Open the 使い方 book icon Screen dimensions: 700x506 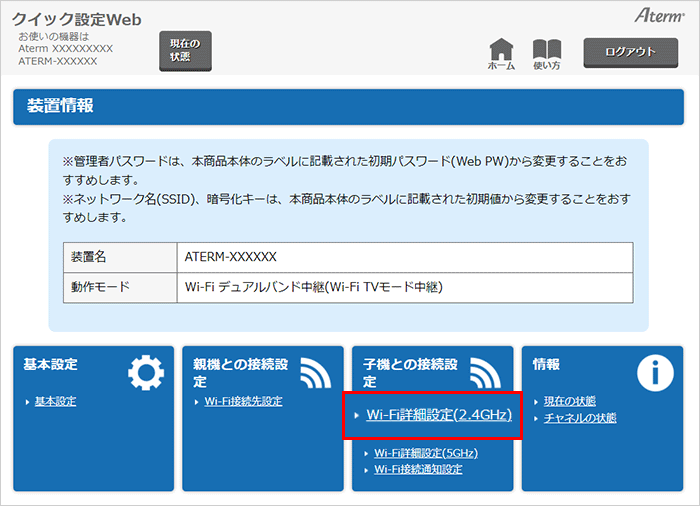click(x=546, y=50)
